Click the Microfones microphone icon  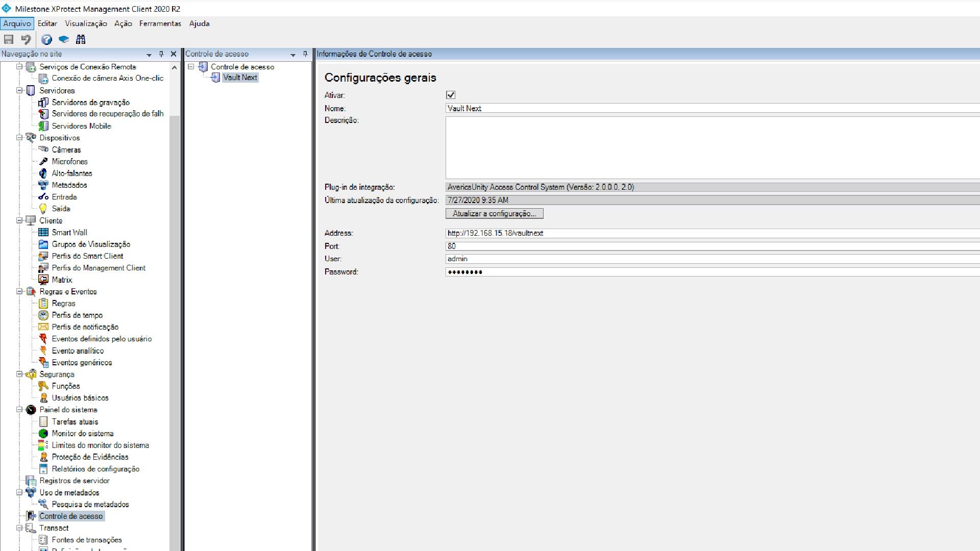click(x=43, y=161)
